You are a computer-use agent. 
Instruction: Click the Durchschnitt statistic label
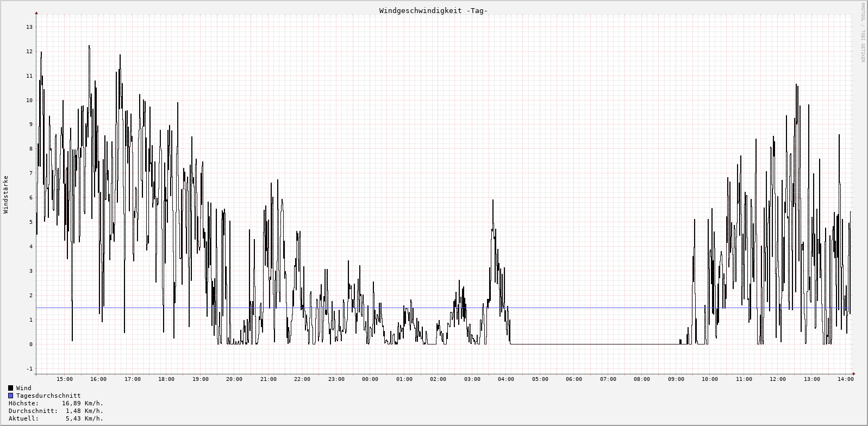pyautogui.click(x=33, y=411)
